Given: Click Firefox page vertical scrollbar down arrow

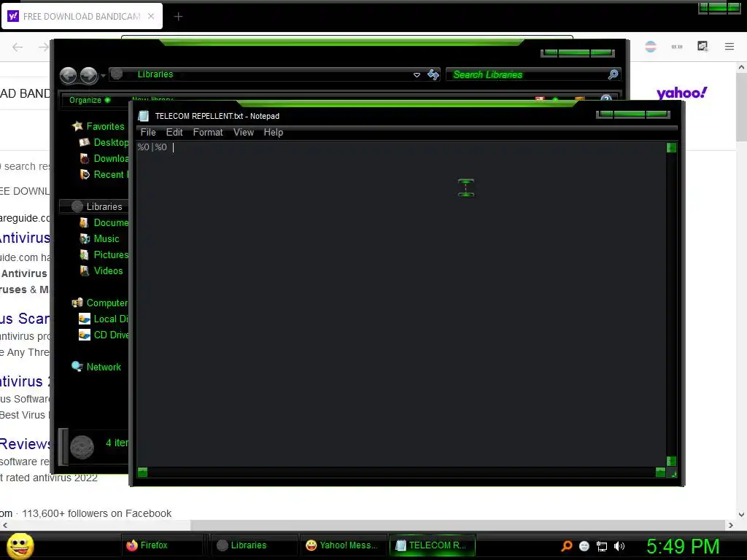Looking at the screenshot, I should [x=741, y=514].
